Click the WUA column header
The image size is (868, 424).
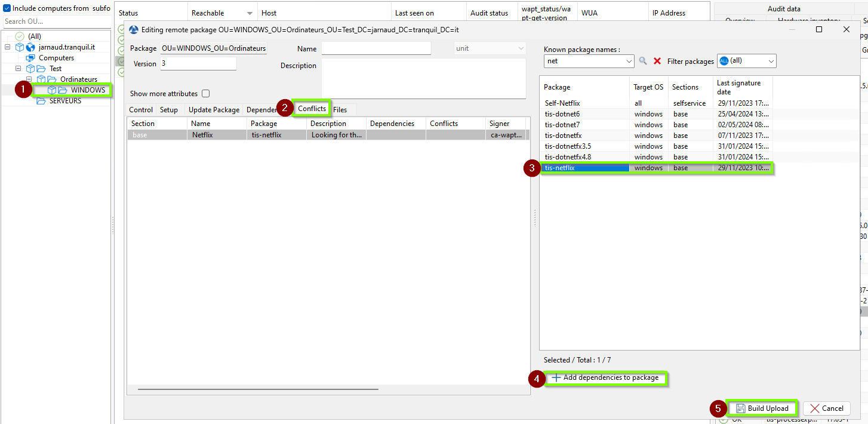click(613, 13)
